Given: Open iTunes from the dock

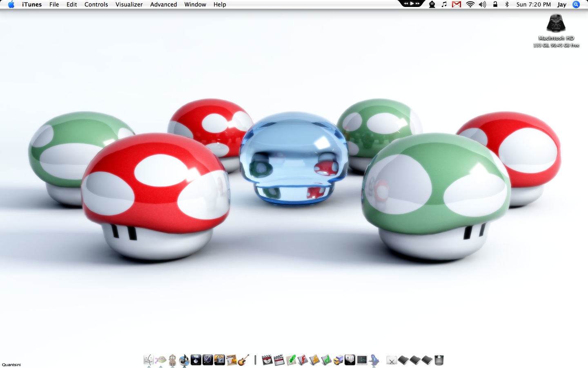Looking at the screenshot, I should coord(184,360).
